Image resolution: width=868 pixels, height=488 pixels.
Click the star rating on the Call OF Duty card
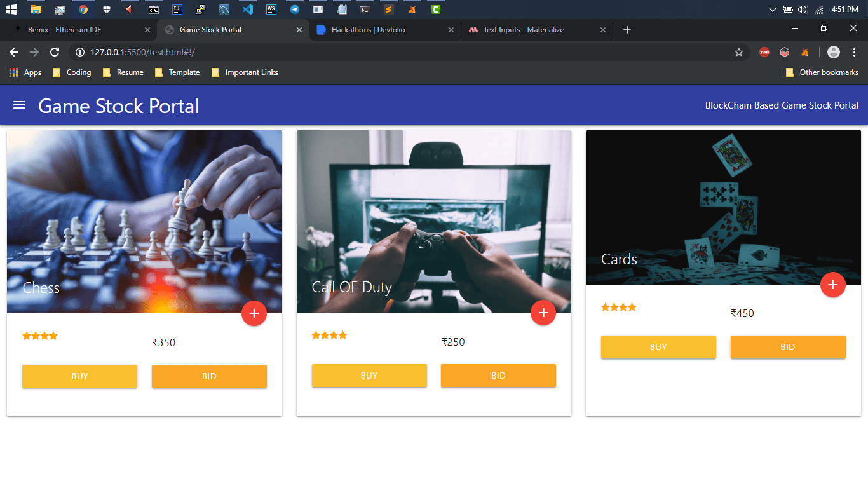pos(329,335)
